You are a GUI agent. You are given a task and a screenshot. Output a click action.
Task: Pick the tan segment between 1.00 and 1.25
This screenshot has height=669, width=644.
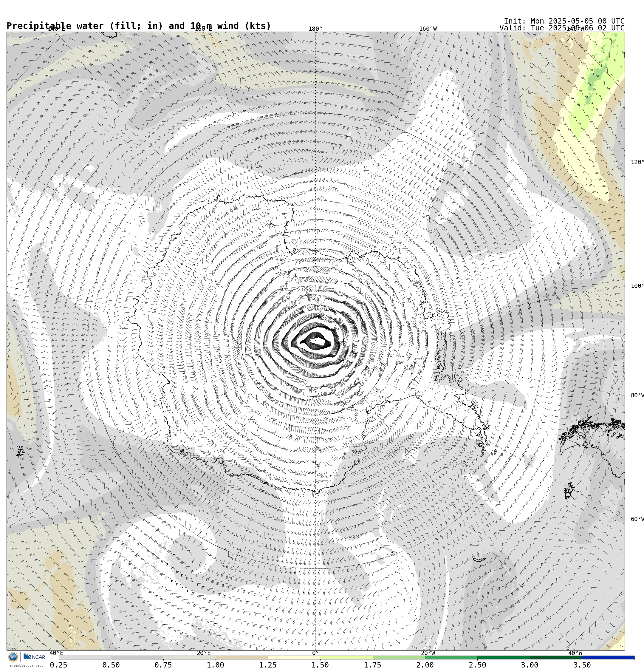pos(241,657)
